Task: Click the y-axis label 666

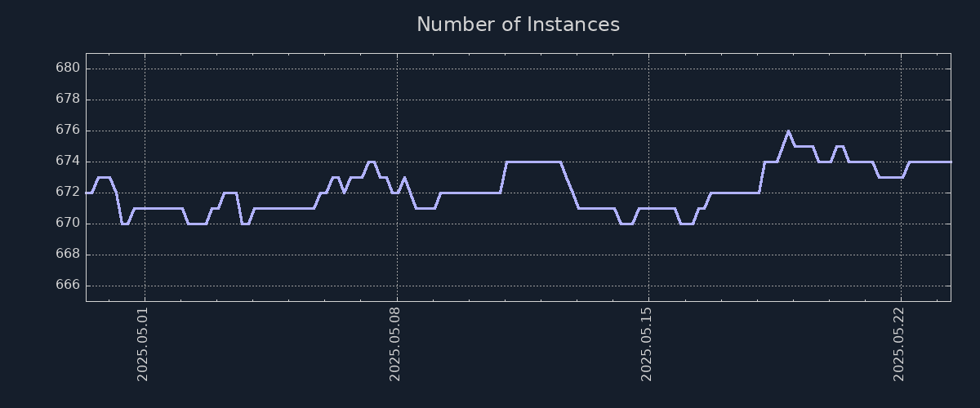Action: coord(68,286)
